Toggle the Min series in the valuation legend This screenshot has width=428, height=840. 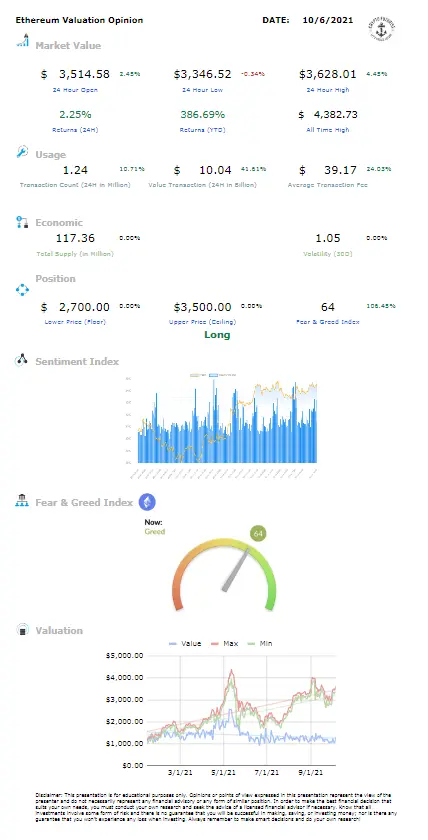point(259,643)
